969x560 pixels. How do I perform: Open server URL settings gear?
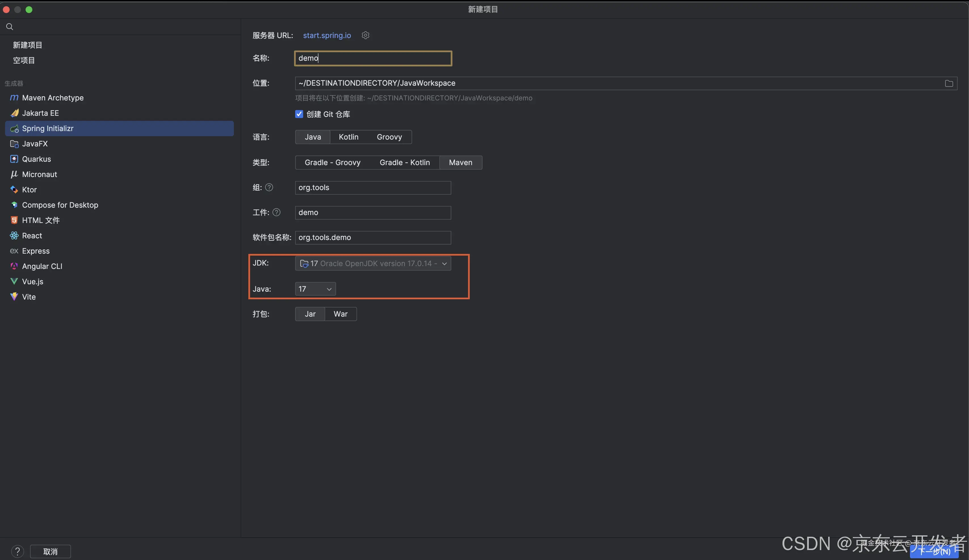click(x=365, y=35)
